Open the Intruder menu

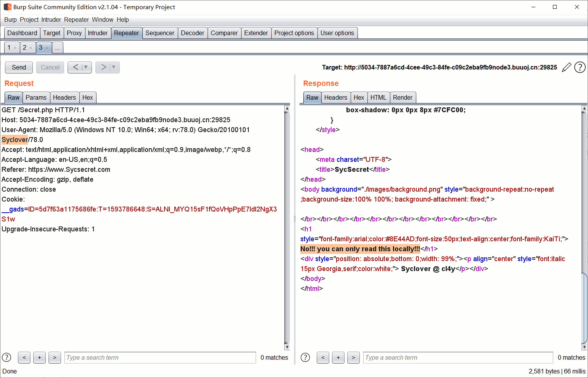tap(51, 20)
